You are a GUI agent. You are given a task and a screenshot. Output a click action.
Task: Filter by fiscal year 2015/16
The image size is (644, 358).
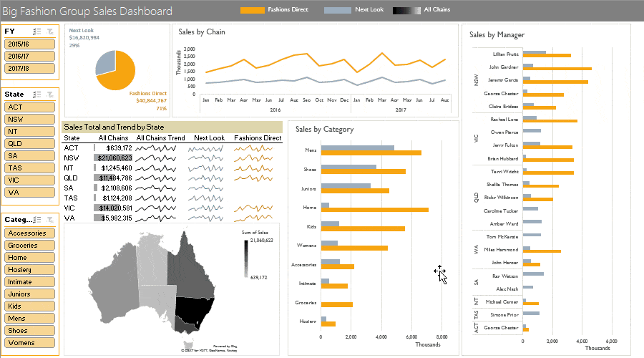(29, 44)
